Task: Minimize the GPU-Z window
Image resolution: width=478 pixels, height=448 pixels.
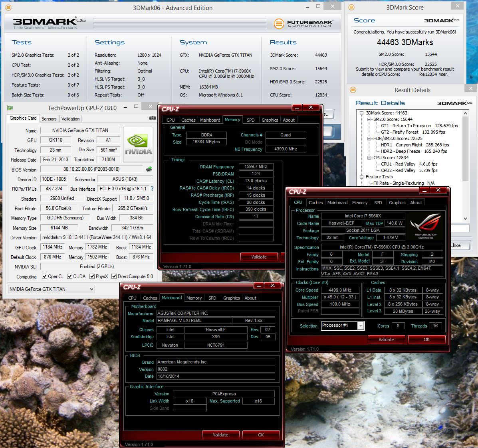Action: click(x=125, y=107)
